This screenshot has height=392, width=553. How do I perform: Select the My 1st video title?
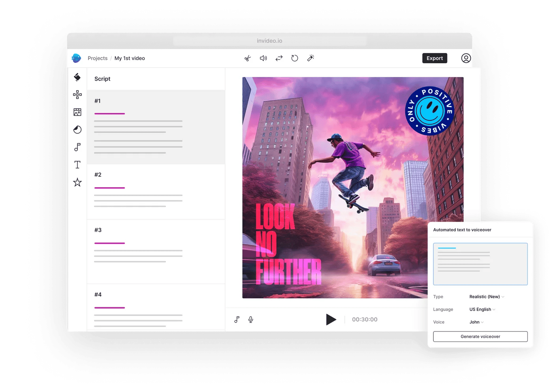click(x=130, y=58)
